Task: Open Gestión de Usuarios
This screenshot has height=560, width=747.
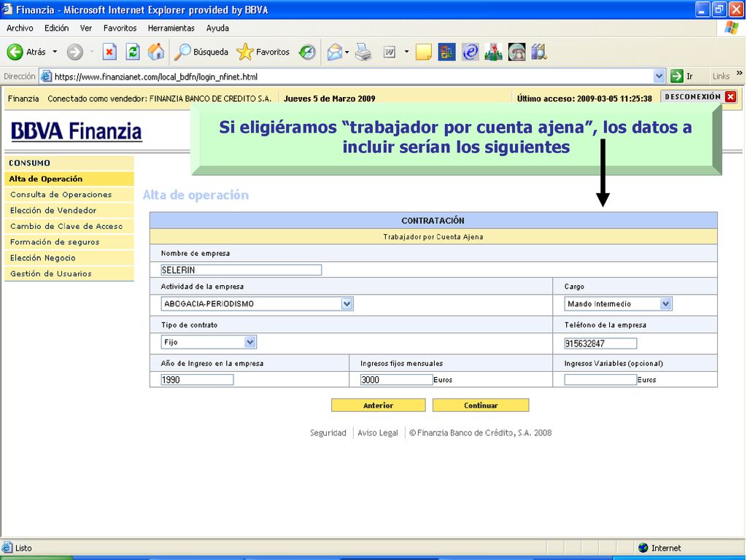Action: (69, 273)
